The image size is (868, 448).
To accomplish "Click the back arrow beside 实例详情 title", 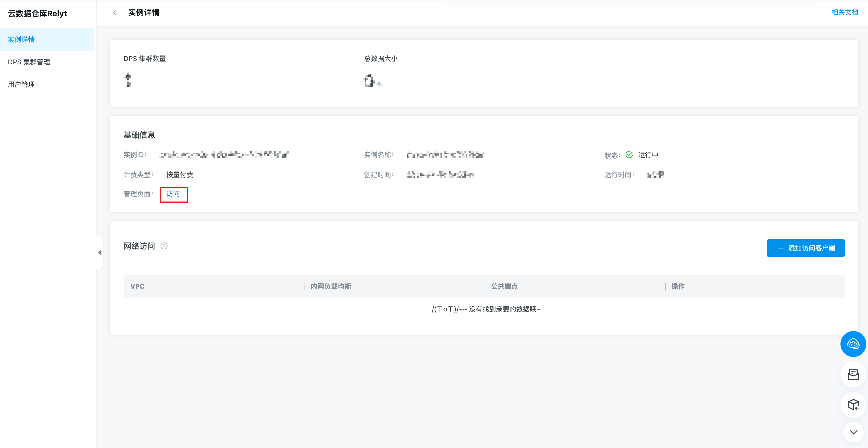I will 115,12.
